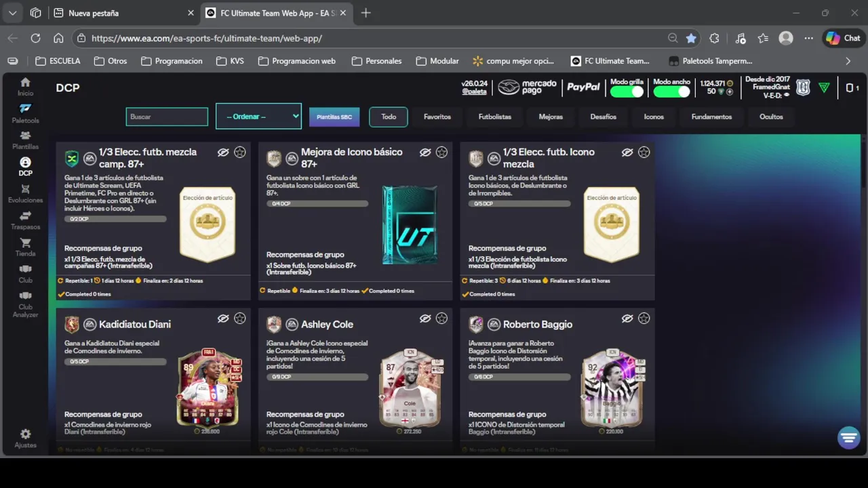The image size is (868, 488).
Task: Open the @paleta link
Action: pos(474,91)
